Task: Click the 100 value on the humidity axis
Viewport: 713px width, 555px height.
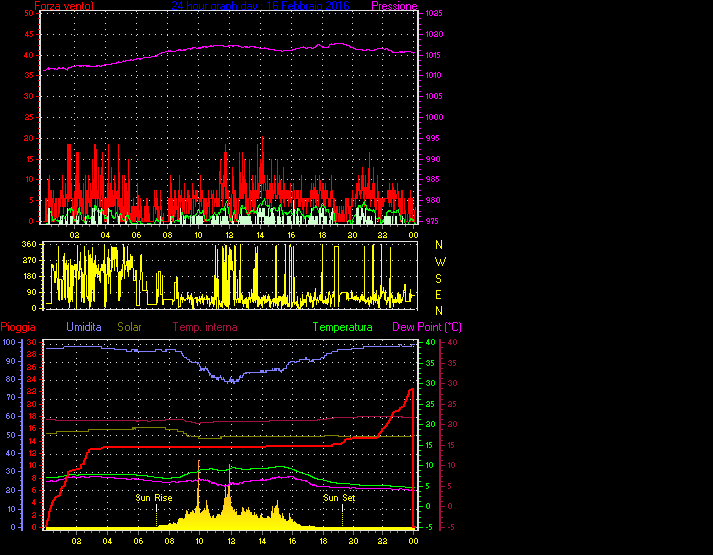Action: pyautogui.click(x=10, y=342)
